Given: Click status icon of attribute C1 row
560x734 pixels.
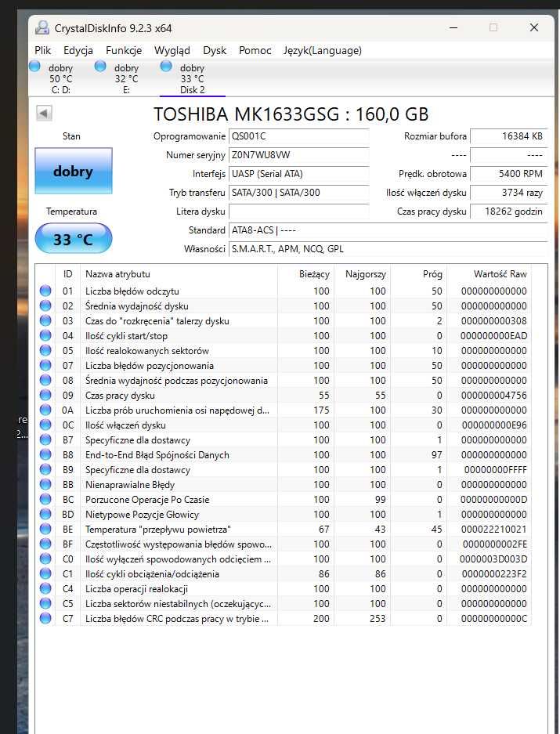Looking at the screenshot, I should [45, 574].
